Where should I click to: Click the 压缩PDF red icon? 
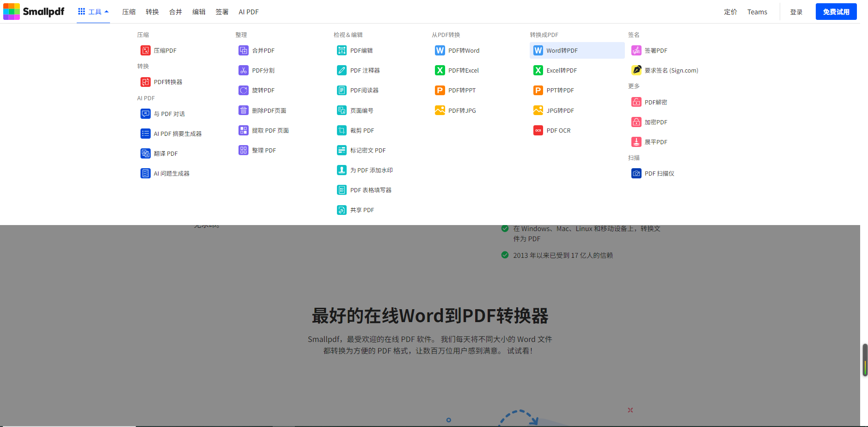click(145, 50)
